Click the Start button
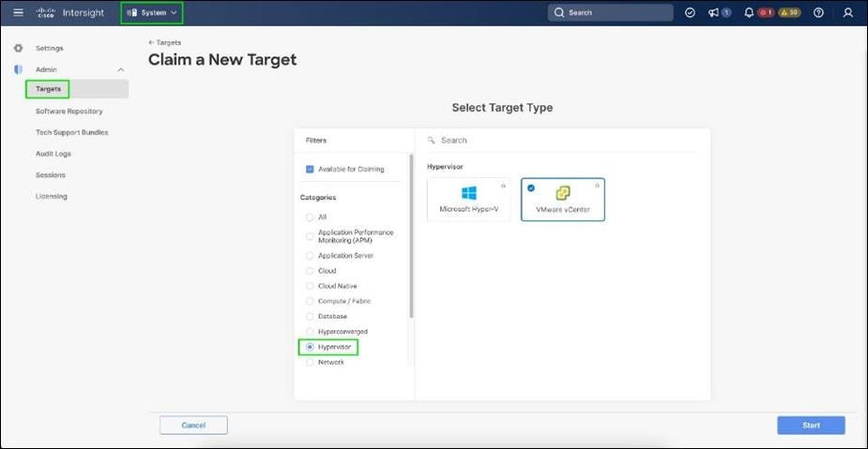Image resolution: width=868 pixels, height=449 pixels. coord(811,426)
